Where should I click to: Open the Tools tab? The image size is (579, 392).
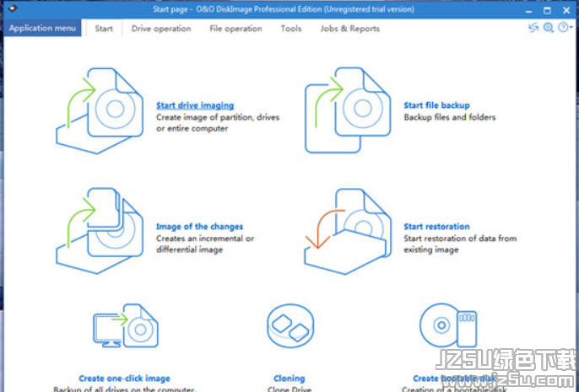pos(291,29)
